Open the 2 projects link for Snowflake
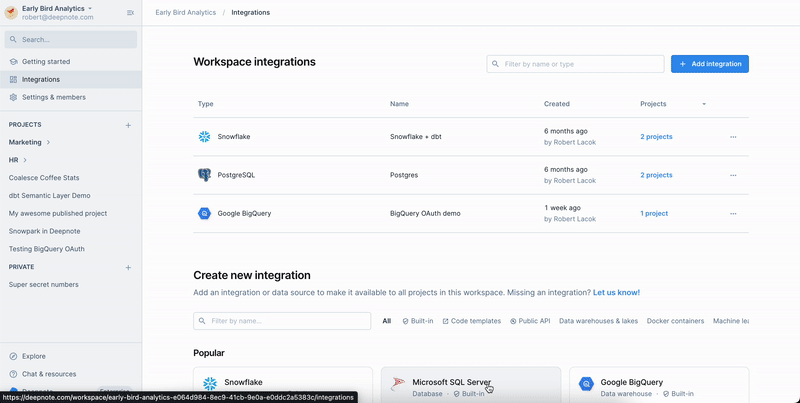800x403 pixels. click(x=656, y=137)
